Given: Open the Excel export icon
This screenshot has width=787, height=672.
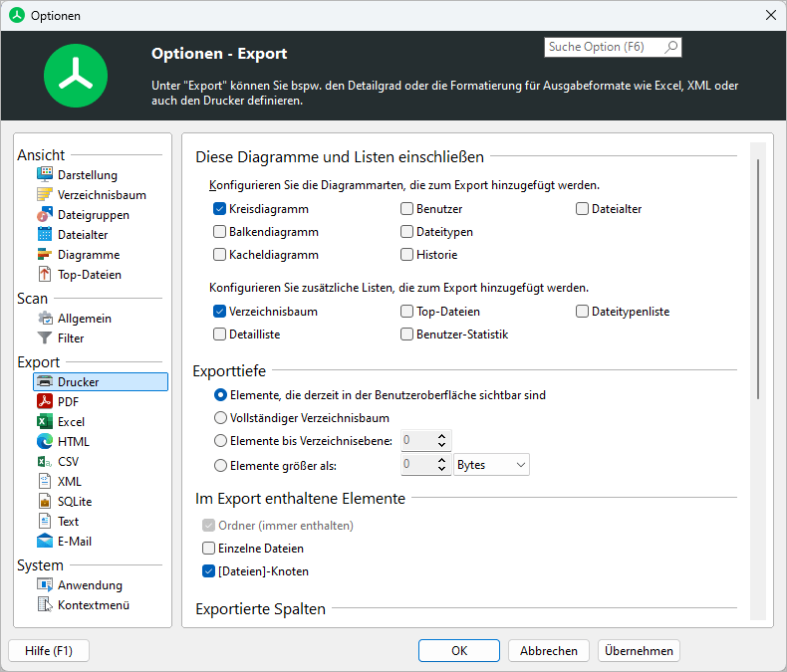Looking at the screenshot, I should click(45, 422).
